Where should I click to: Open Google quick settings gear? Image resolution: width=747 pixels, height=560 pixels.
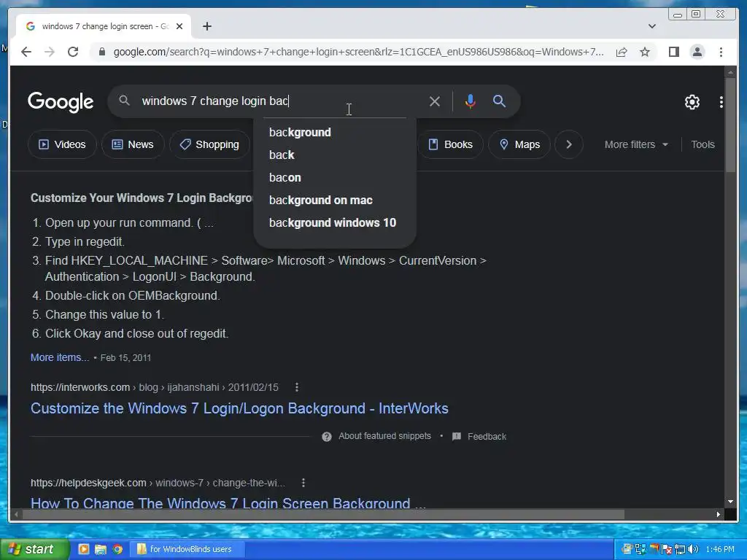point(692,101)
